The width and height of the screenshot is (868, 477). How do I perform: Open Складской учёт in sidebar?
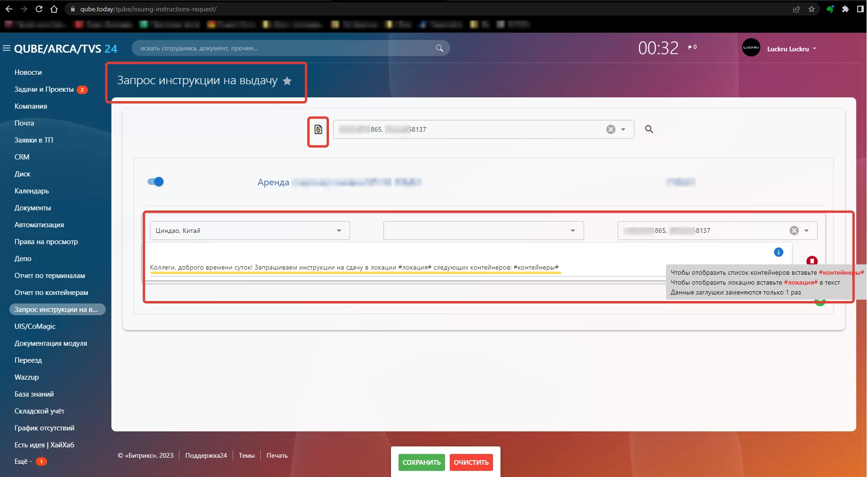39,411
